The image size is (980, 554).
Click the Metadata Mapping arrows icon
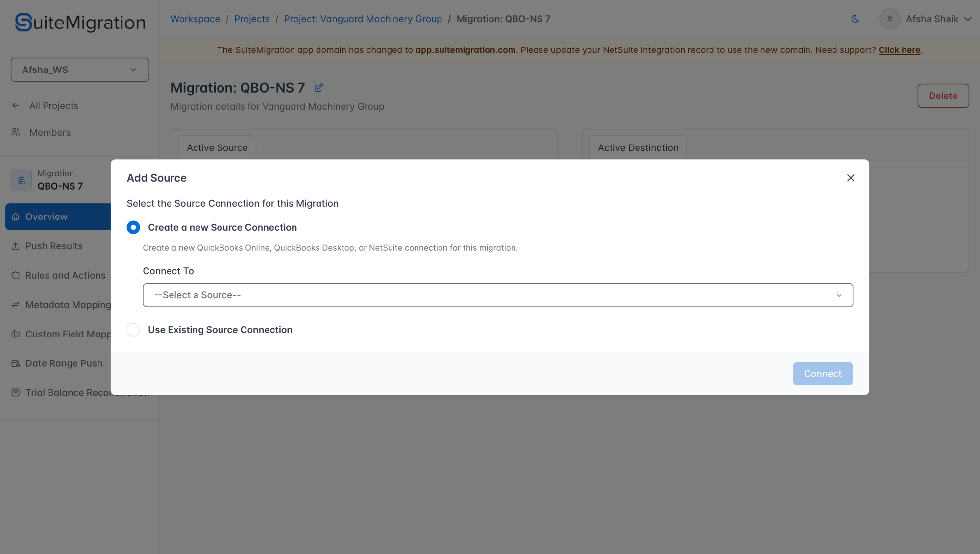point(16,305)
